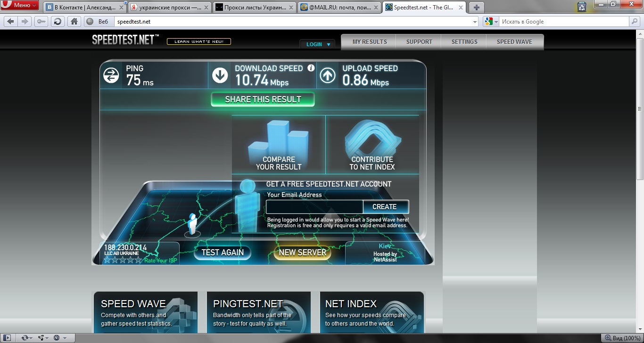
Task: Switch to the В Контакте tab
Action: coord(84,8)
